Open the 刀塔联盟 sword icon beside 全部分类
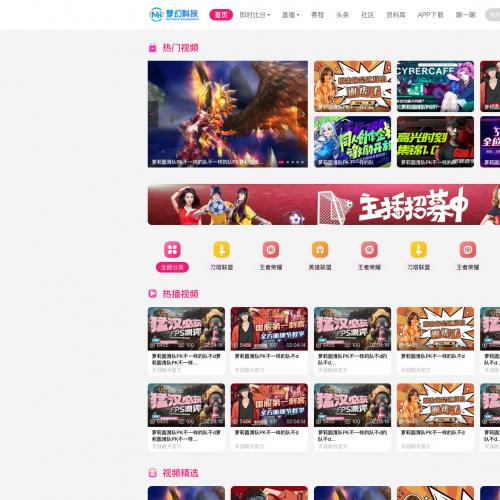 222,249
